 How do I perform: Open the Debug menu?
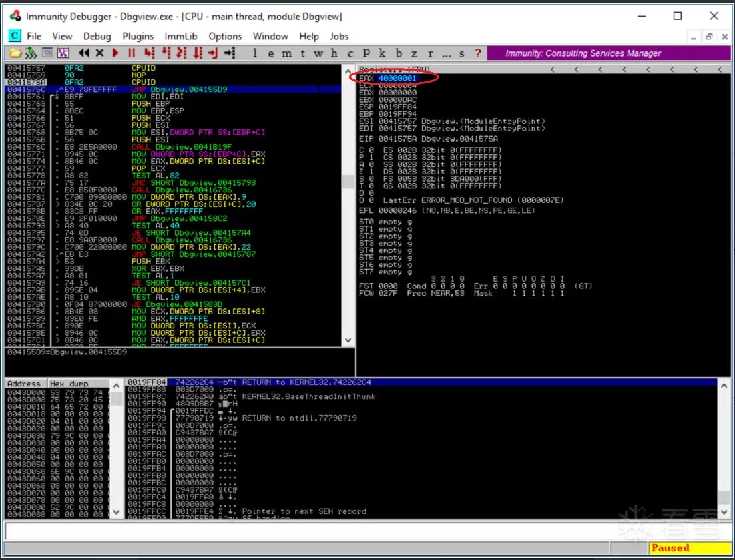97,36
